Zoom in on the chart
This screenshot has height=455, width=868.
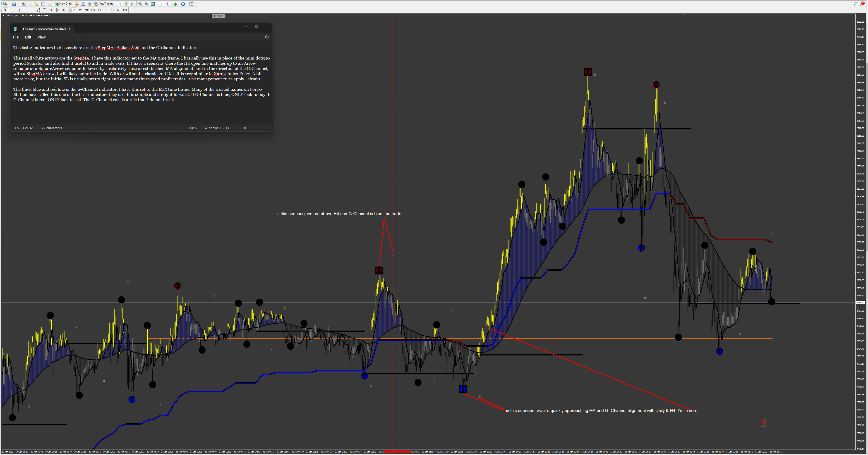click(x=140, y=4)
